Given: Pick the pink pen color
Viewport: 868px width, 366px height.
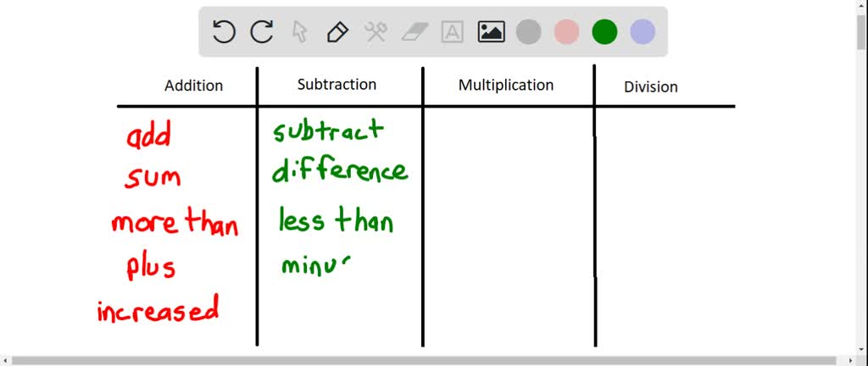Looking at the screenshot, I should tap(566, 32).
